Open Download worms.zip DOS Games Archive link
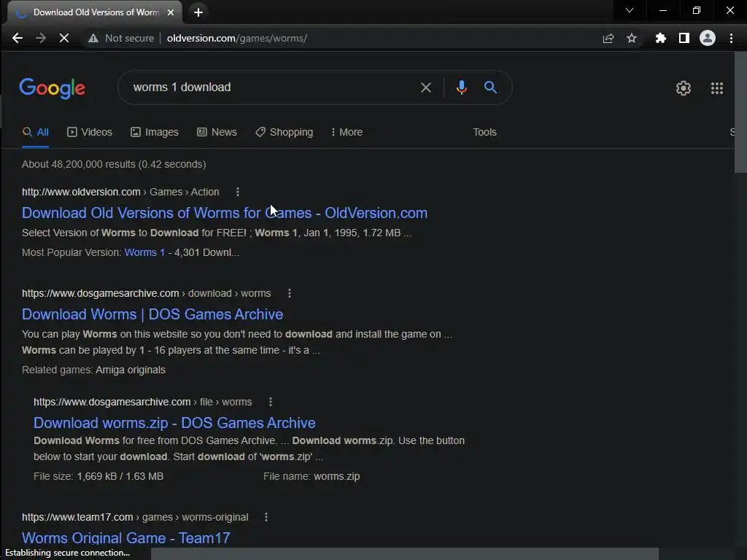 point(174,423)
